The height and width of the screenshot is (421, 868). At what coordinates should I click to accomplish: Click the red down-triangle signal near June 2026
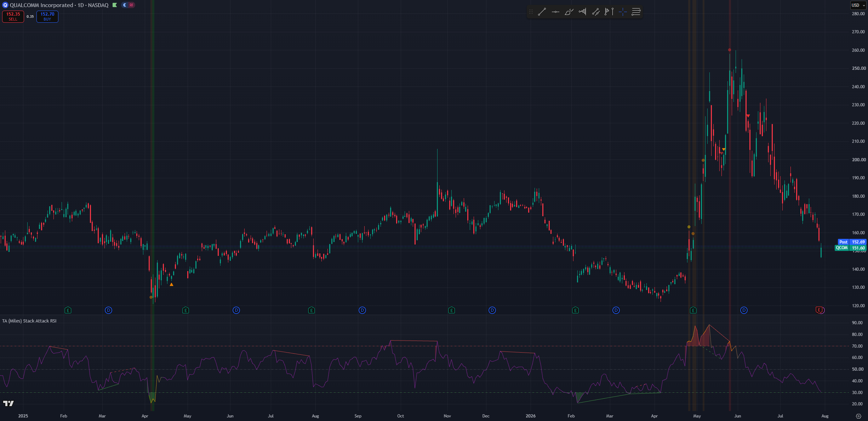[748, 116]
